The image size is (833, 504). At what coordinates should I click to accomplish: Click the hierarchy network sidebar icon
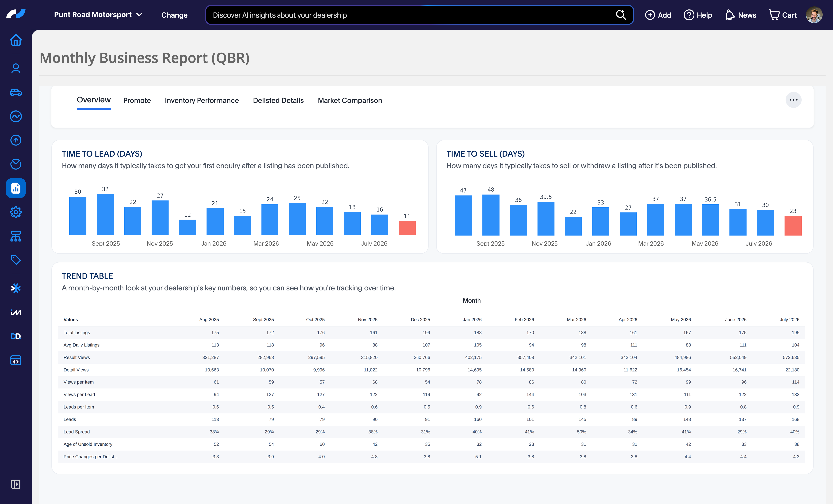click(x=16, y=236)
